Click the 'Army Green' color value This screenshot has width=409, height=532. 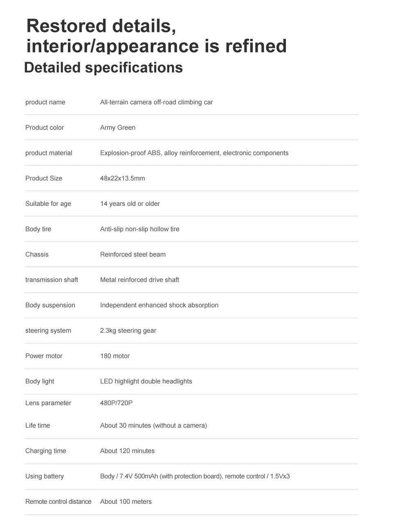pos(118,128)
